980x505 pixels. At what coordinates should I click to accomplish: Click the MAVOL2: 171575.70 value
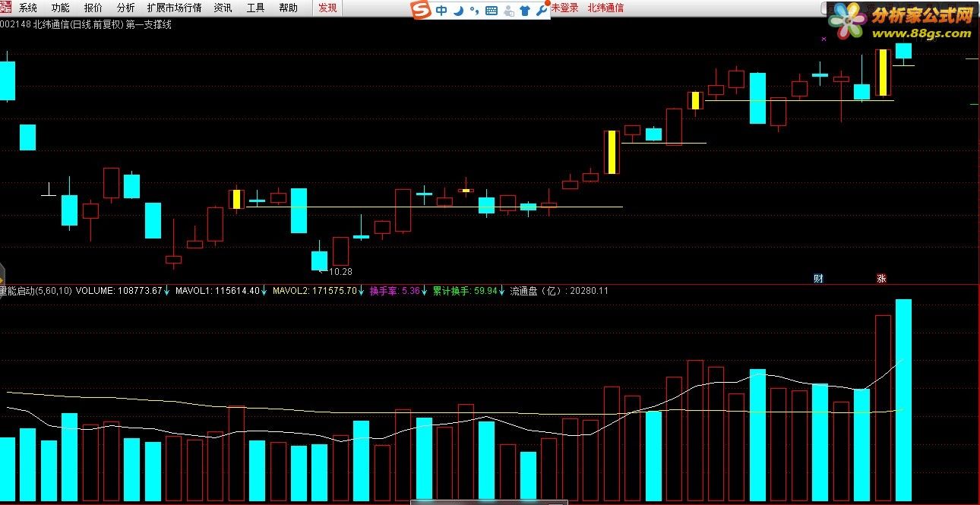tap(315, 290)
